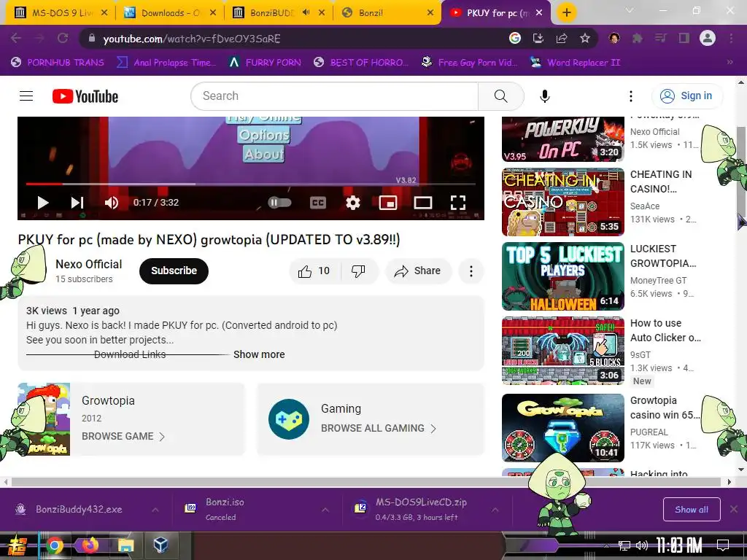Image resolution: width=747 pixels, height=560 pixels.
Task: Click the address bar URL
Action: (x=192, y=39)
